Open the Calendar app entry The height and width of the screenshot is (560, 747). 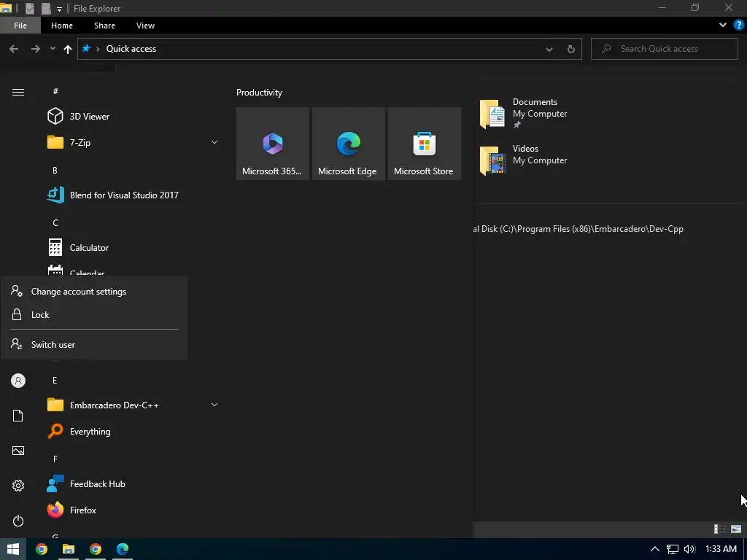tap(76, 271)
